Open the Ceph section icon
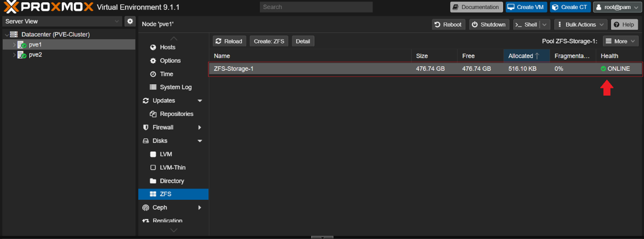This screenshot has width=644, height=239. coord(146,208)
